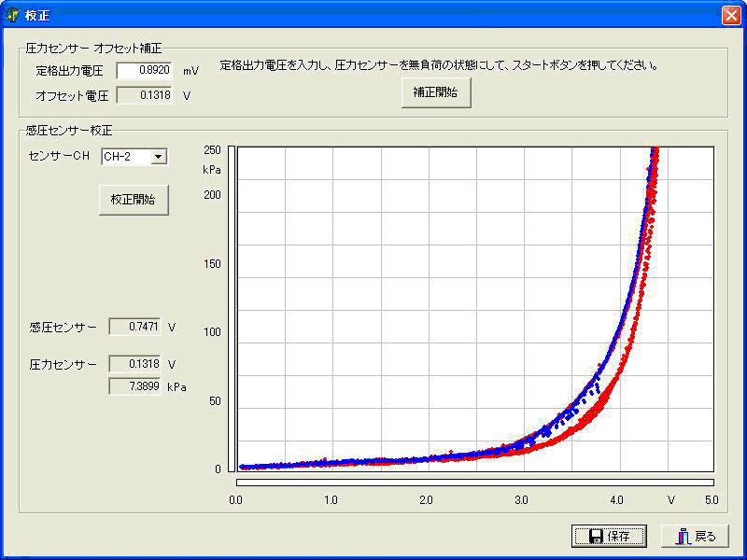
Task: Expand the センサーCH dropdown arrow
Action: click(x=159, y=157)
